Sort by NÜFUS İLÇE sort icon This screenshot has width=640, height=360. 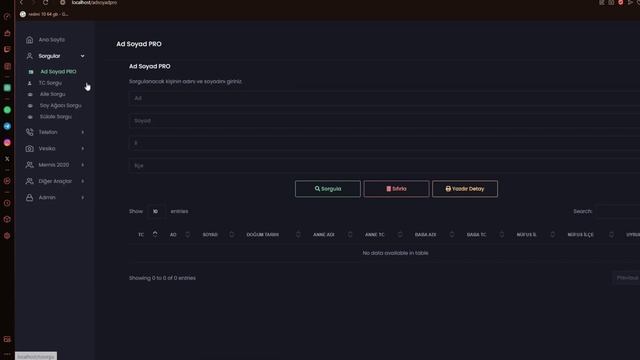coord(611,234)
